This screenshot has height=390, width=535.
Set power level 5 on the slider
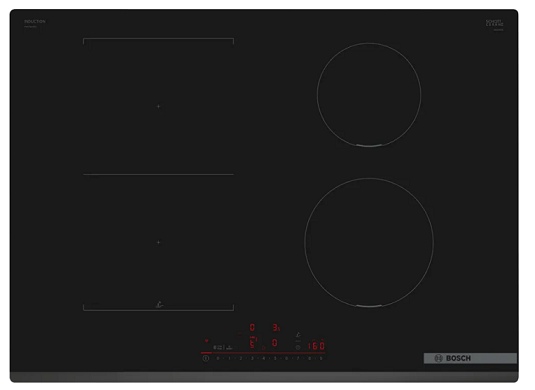click(x=275, y=358)
